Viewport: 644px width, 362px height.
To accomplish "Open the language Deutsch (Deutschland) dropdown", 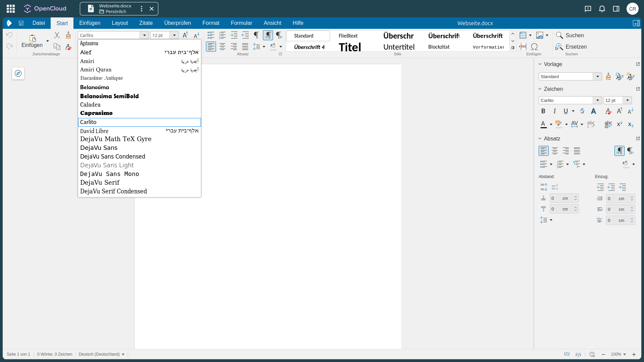I will [x=123, y=354].
